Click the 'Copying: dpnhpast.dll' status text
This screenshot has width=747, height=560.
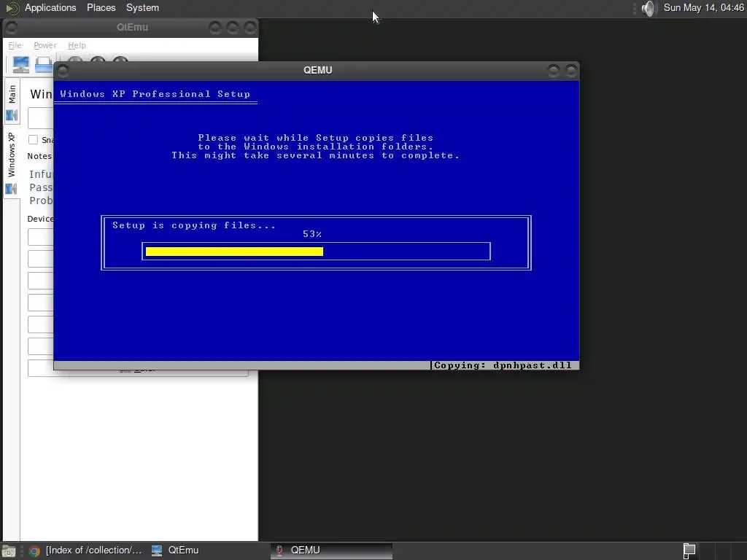(x=503, y=365)
